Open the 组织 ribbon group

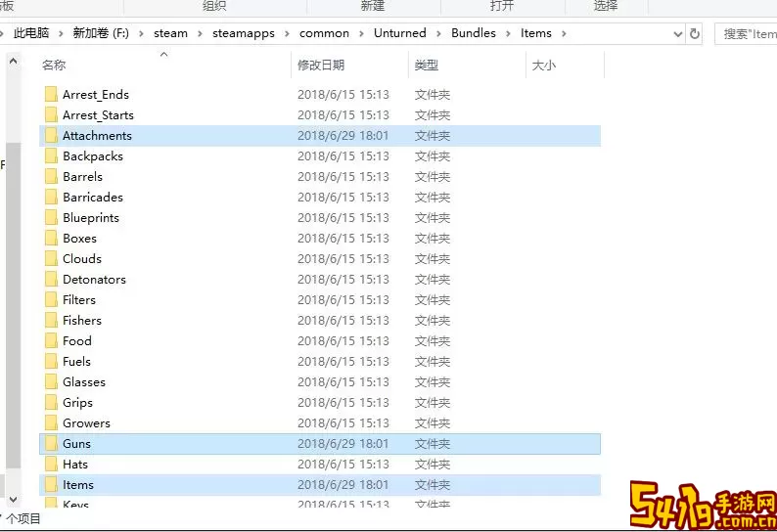(x=214, y=6)
